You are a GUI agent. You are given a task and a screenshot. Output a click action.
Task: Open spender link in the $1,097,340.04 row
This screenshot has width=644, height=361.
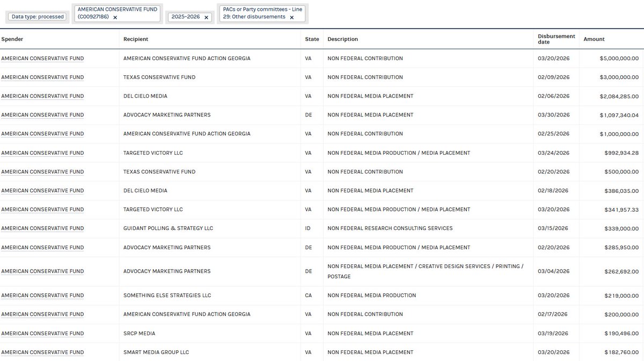pyautogui.click(x=42, y=115)
